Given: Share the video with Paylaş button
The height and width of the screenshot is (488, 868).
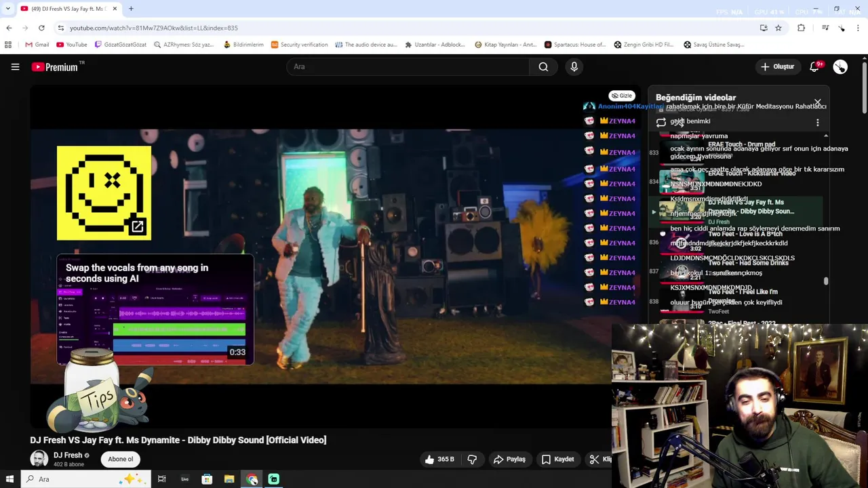Looking at the screenshot, I should (509, 459).
